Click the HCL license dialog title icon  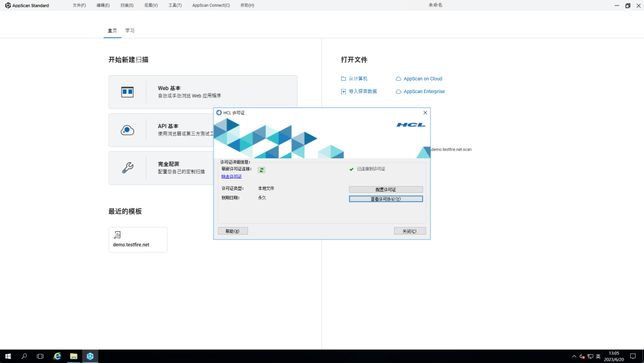pyautogui.click(x=219, y=113)
